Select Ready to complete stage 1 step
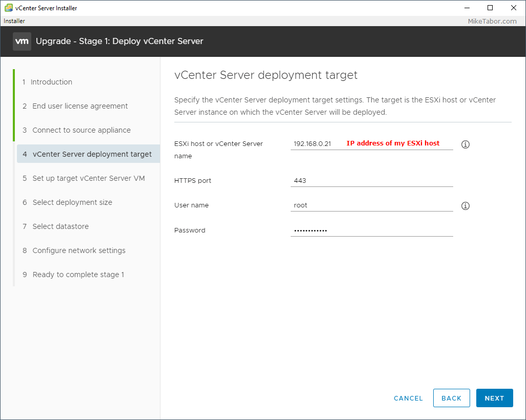The image size is (526, 420). tap(73, 275)
